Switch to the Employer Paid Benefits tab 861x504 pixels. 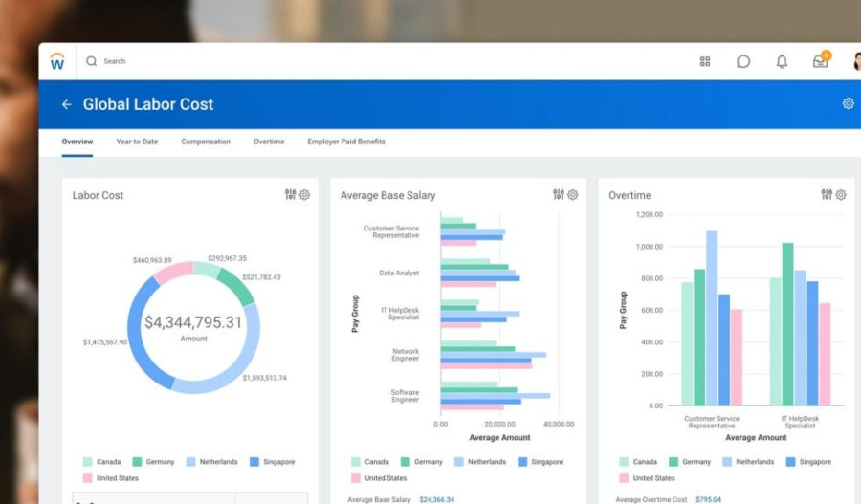click(346, 142)
